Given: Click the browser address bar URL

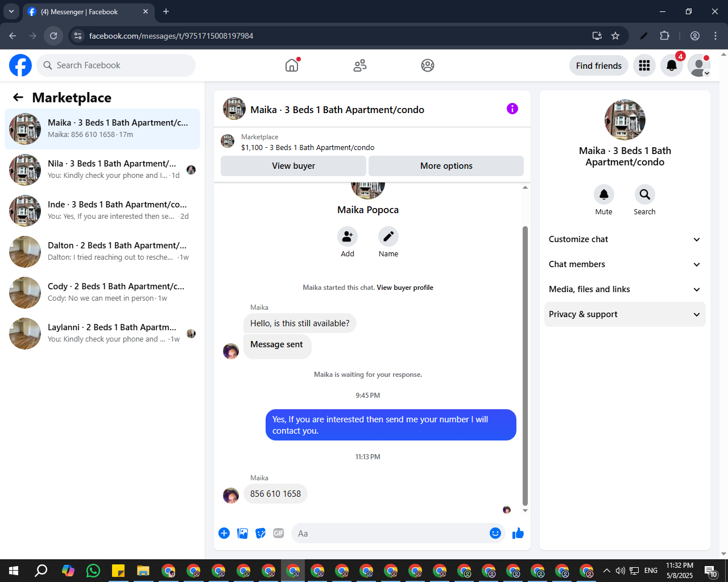Looking at the screenshot, I should coord(171,36).
